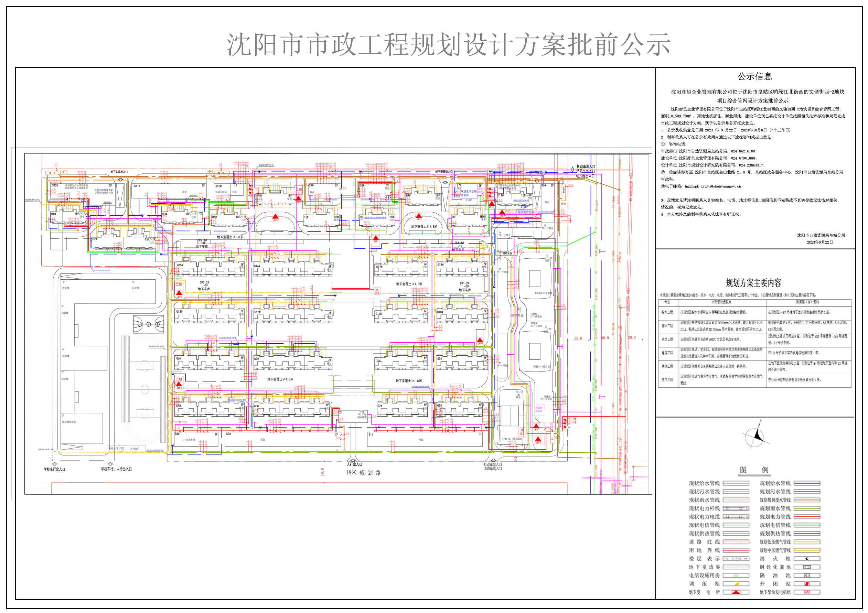Screen dimensions: 868x613
Task: Click the 电力工程 table row label
Action: click(x=667, y=340)
